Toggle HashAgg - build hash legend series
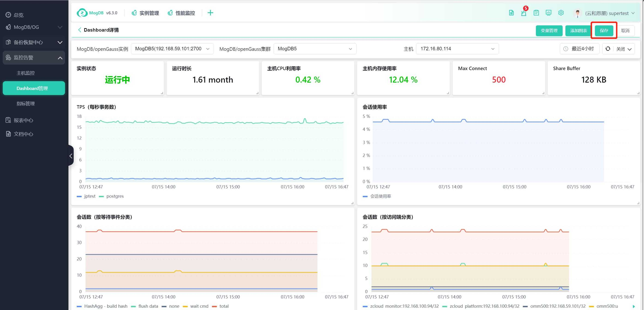 click(x=102, y=306)
